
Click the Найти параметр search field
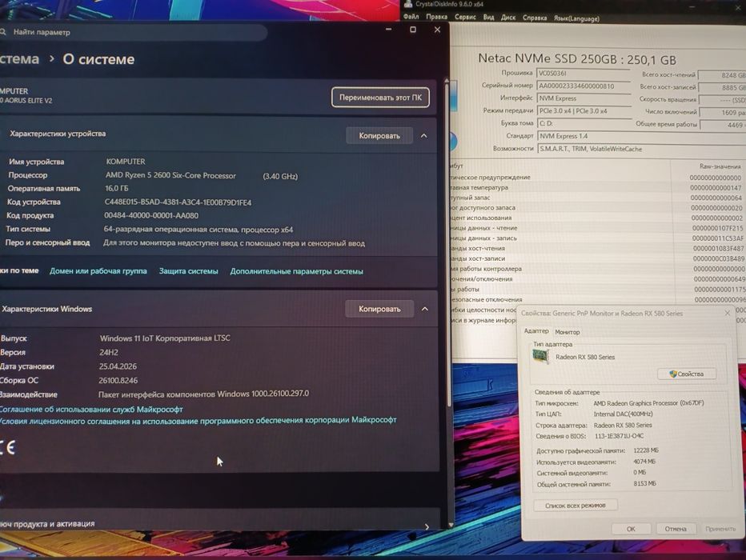[x=133, y=32]
